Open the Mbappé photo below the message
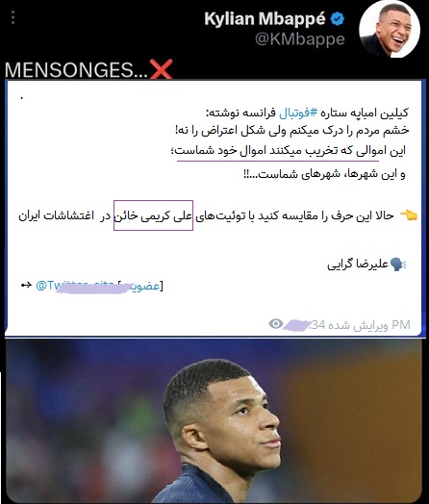 click(x=214, y=421)
